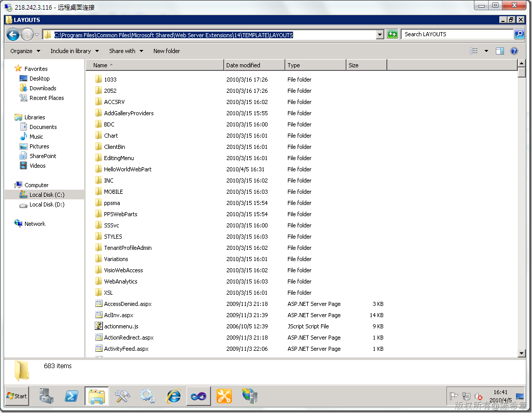Image resolution: width=532 pixels, height=413 pixels.
Task: Select the 2052 folder
Action: pyautogui.click(x=110, y=91)
